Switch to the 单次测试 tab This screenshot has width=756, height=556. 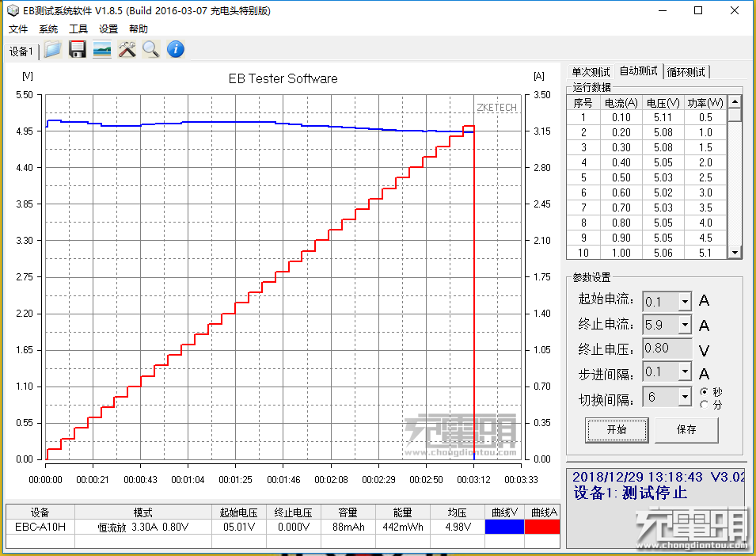coord(591,72)
